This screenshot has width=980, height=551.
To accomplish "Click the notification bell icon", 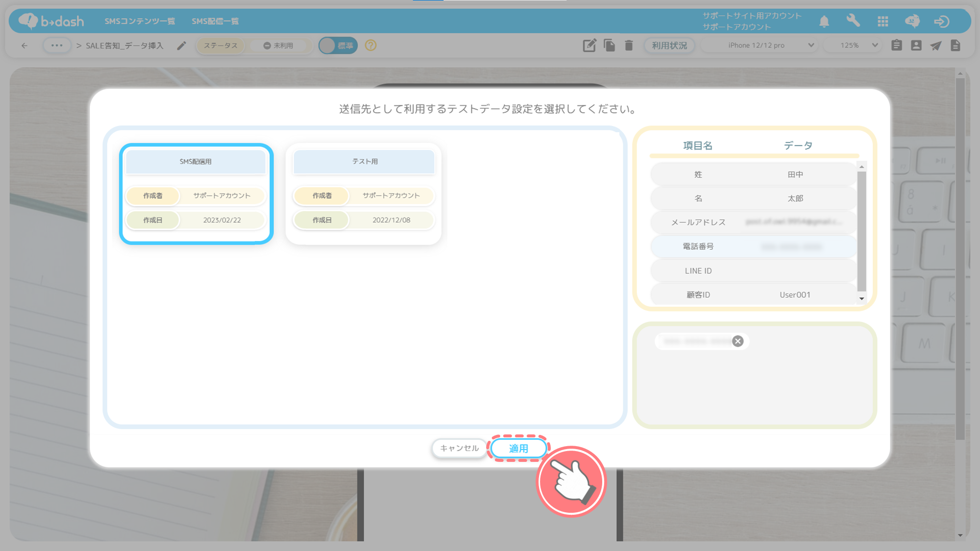I will click(824, 22).
